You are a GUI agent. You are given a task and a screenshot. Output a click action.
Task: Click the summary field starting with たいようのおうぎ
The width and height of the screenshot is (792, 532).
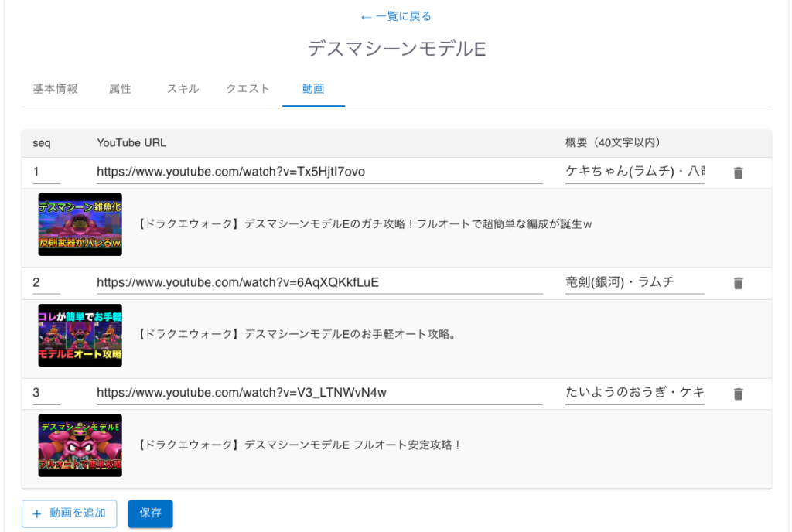click(634, 393)
